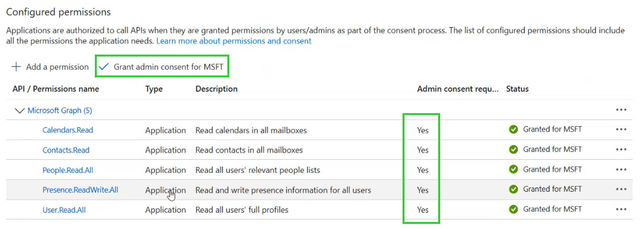
Task: Click green granted status icon for Calendars.Read
Action: coord(513,129)
